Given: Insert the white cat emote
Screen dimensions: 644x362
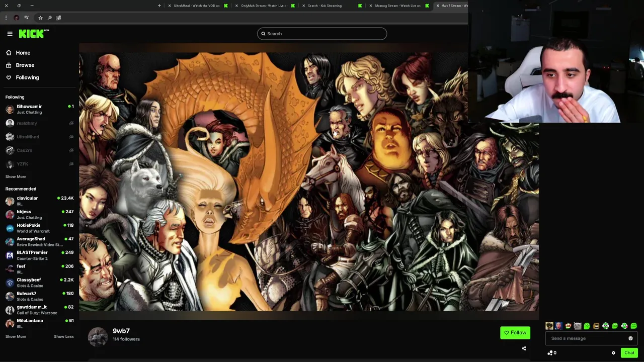Looking at the screenshot, I should coord(577,326).
